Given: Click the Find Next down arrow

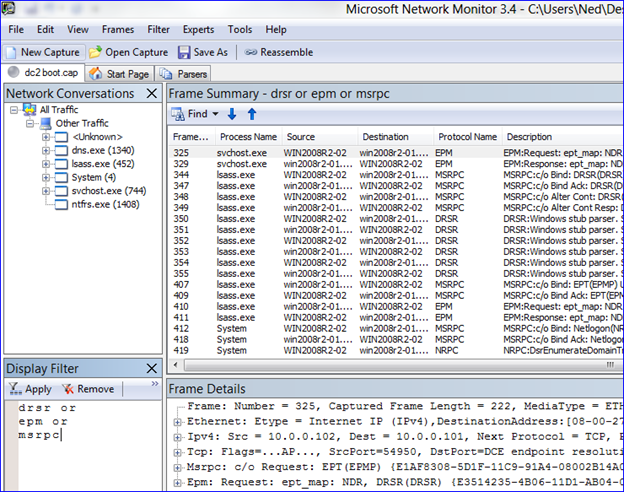Looking at the screenshot, I should (232, 114).
